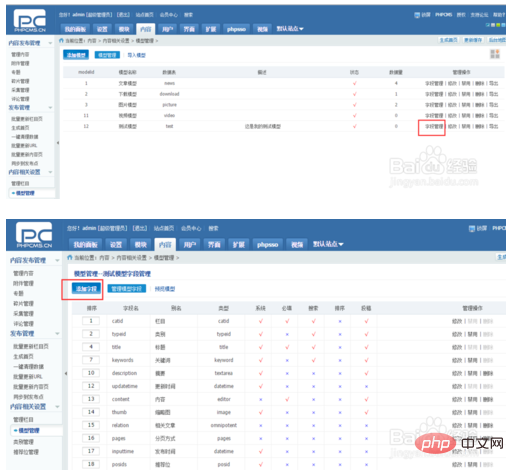Click the red status checkmark for the download model
514x476 pixels.
coord(355,94)
